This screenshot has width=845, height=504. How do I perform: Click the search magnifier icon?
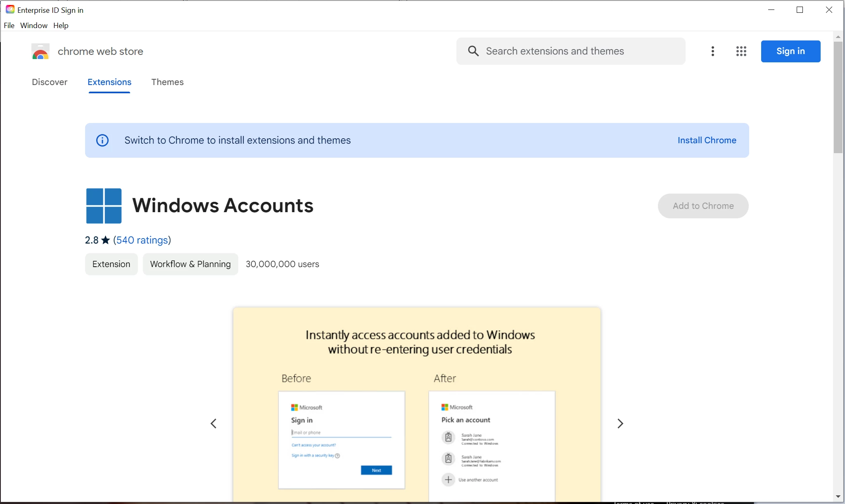coord(473,51)
